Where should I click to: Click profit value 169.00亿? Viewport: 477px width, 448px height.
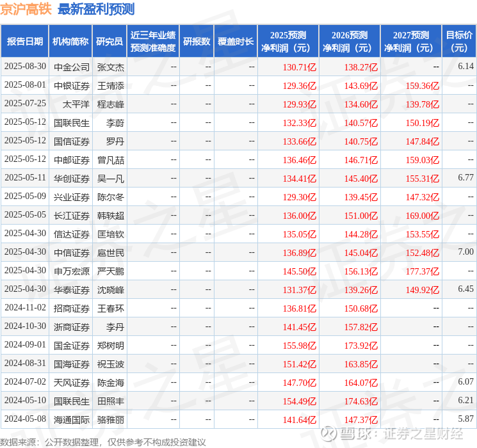coord(422,216)
